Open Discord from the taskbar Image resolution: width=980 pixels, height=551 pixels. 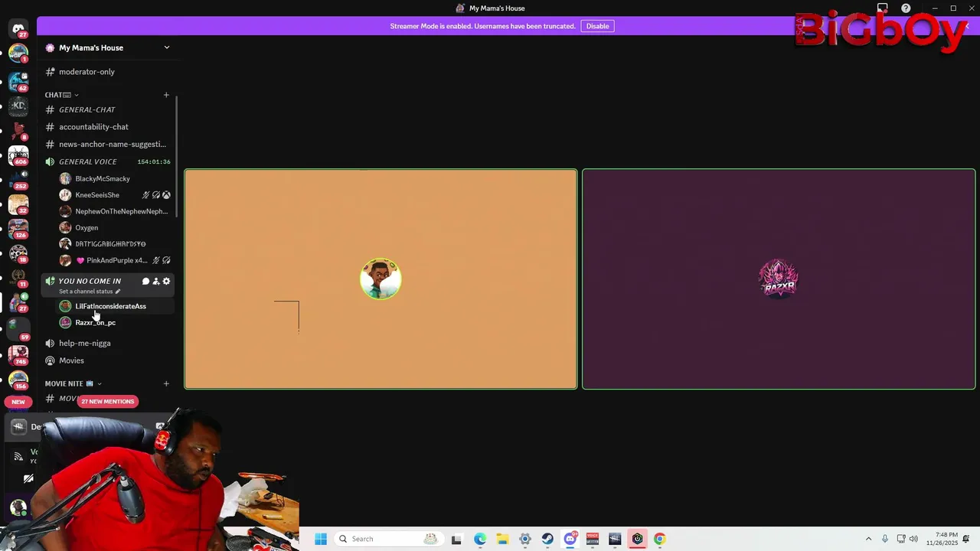coord(570,539)
